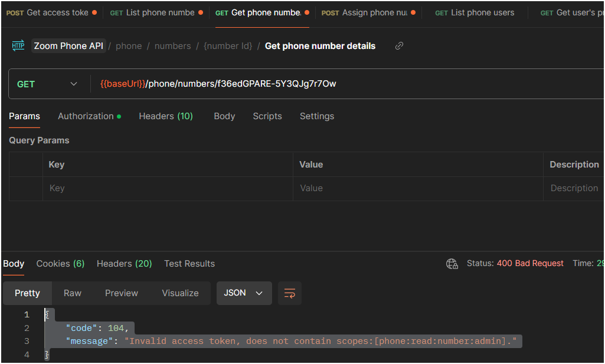The width and height of the screenshot is (605, 364).
Task: Click Zoom Phone API breadcrumb
Action: pyautogui.click(x=68, y=46)
